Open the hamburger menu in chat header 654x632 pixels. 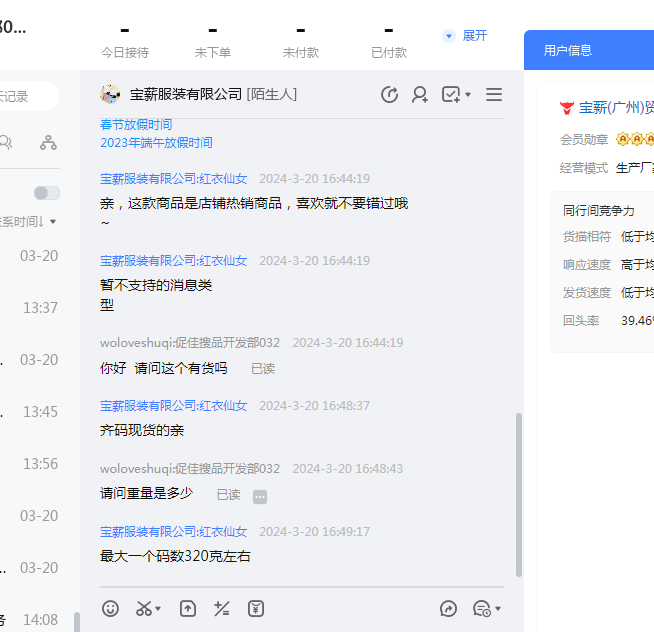494,95
